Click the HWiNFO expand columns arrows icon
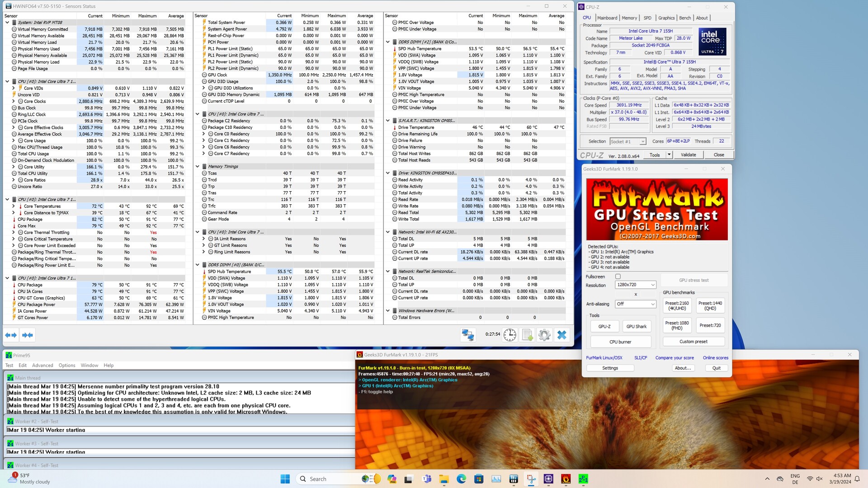The image size is (868, 488). coord(11,335)
